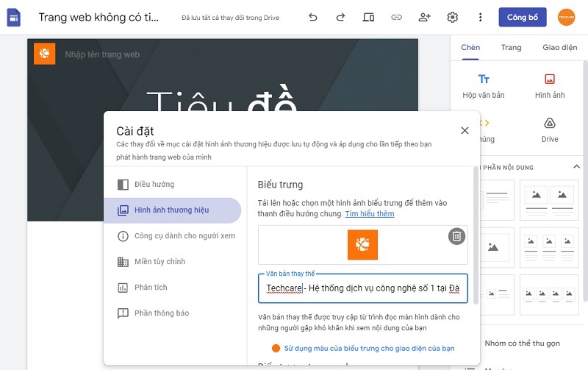Edit the Văn bản thay thế field

(x=363, y=288)
